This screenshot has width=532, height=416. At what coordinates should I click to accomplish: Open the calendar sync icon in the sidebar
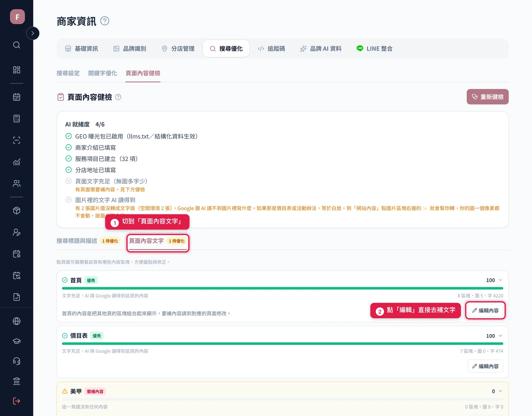coord(17,276)
